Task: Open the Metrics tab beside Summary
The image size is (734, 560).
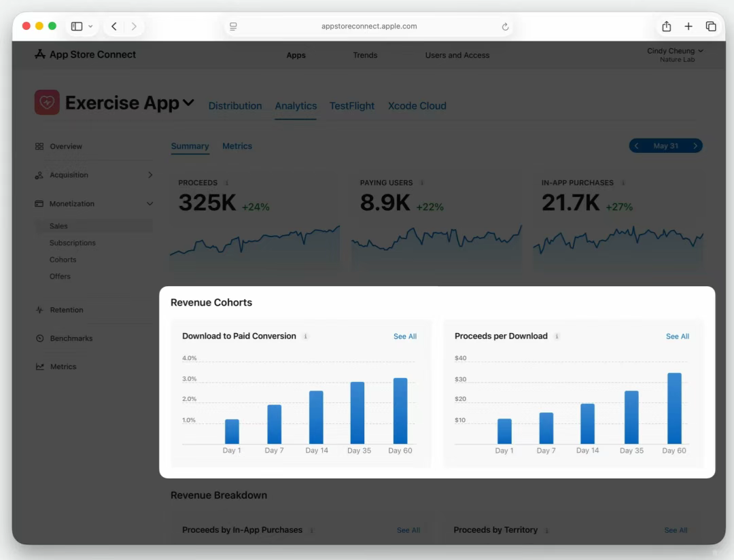Action: (237, 146)
